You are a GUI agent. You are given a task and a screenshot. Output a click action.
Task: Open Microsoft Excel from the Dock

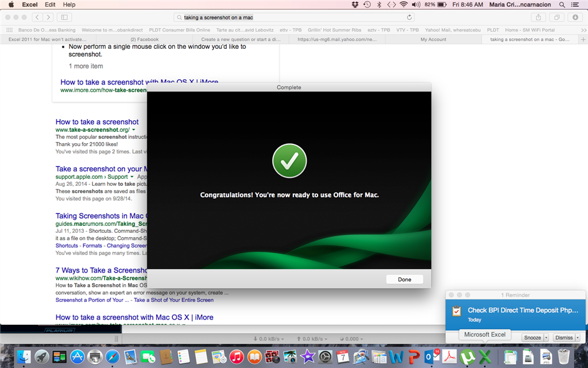coord(485,356)
